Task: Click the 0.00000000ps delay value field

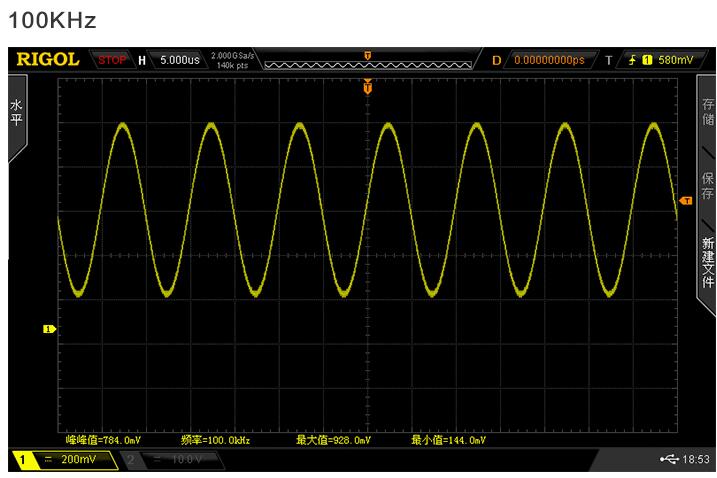Action: click(x=549, y=60)
